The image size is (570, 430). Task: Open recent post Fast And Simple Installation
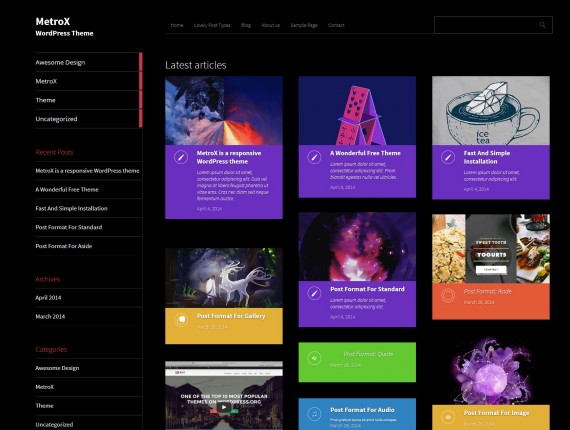[71, 209]
